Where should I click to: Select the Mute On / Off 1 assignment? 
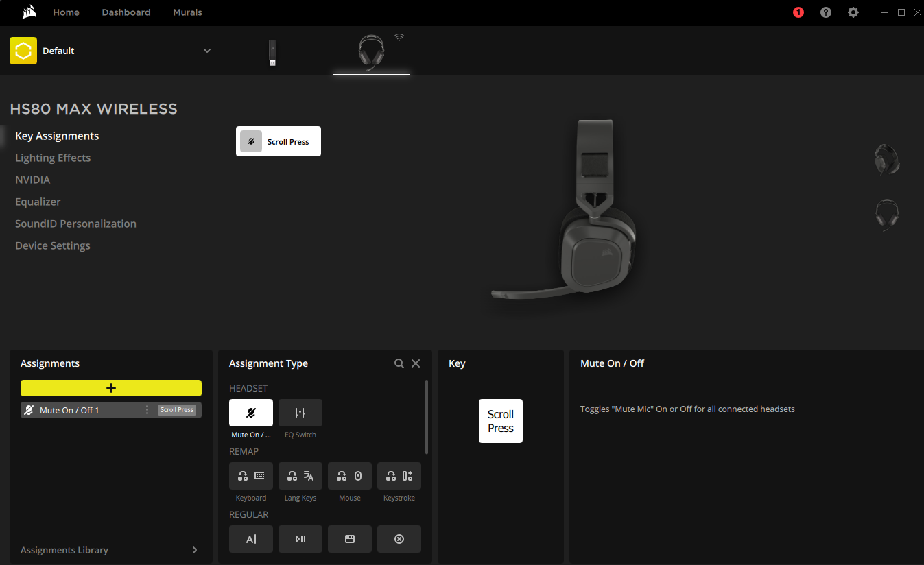111,410
